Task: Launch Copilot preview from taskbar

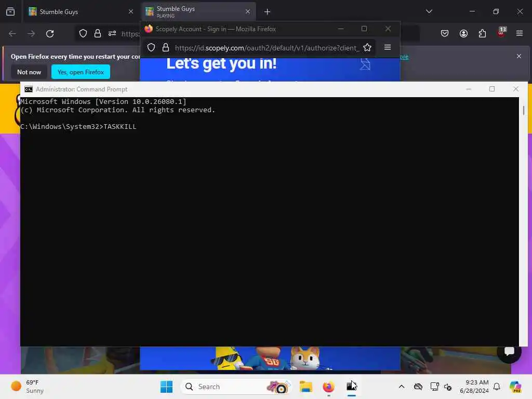Action: tap(515, 387)
